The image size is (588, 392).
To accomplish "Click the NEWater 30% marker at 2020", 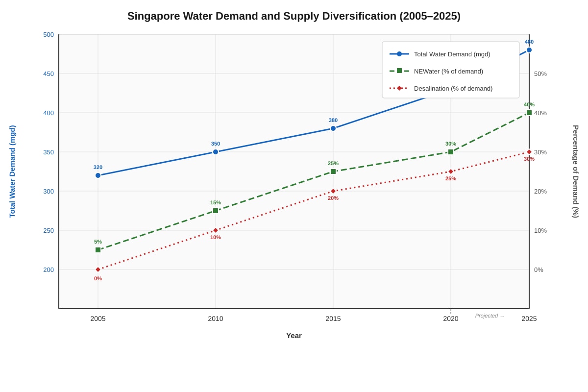I will point(451,152).
